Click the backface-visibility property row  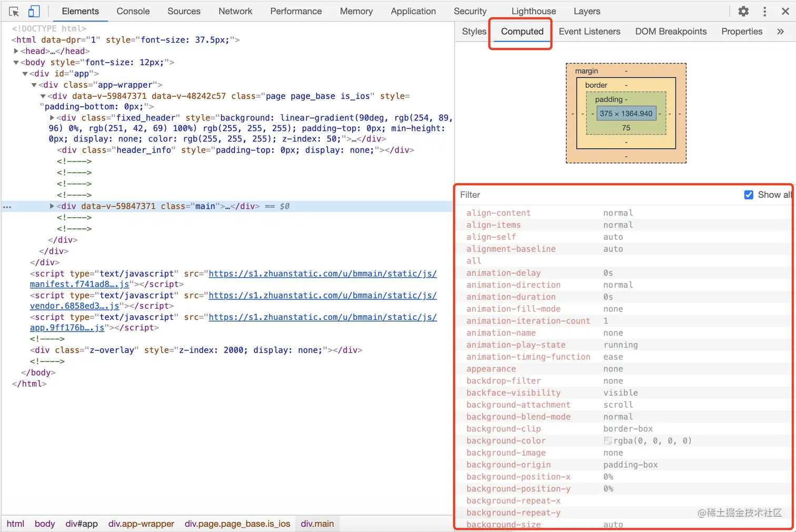(624, 393)
